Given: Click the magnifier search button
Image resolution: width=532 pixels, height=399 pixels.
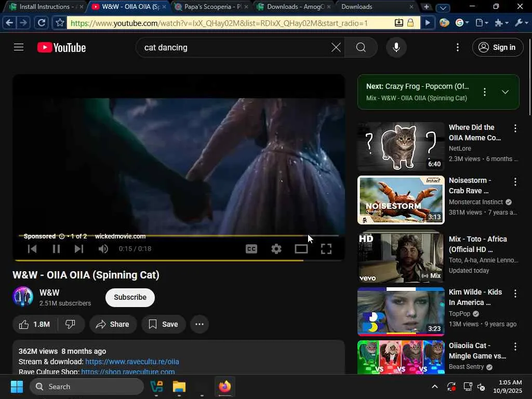Looking at the screenshot, I should coord(361,47).
